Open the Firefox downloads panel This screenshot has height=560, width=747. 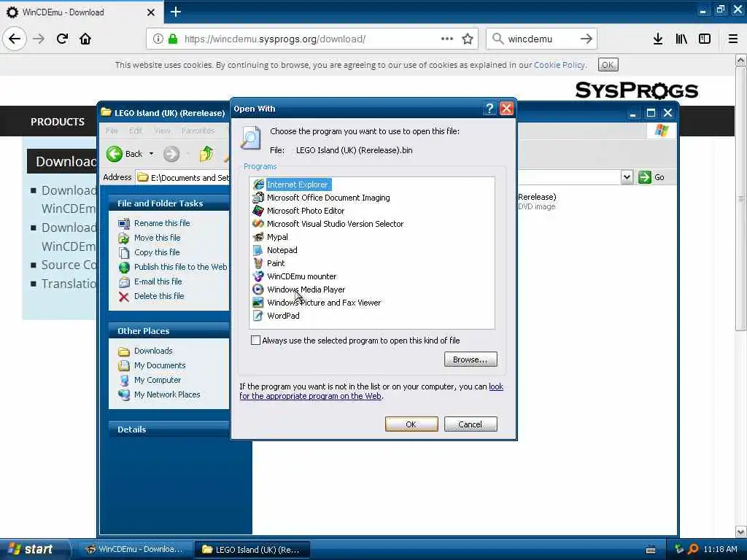(658, 39)
